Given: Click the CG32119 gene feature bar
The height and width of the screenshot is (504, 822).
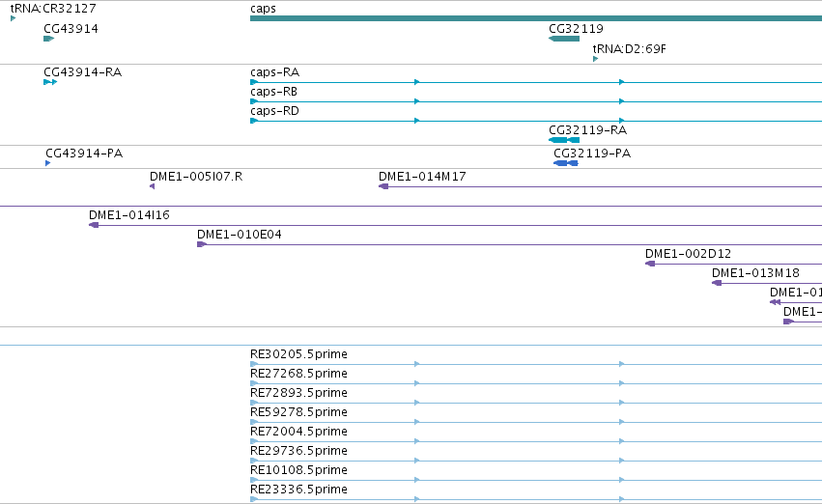Looking at the screenshot, I should coord(564,39).
